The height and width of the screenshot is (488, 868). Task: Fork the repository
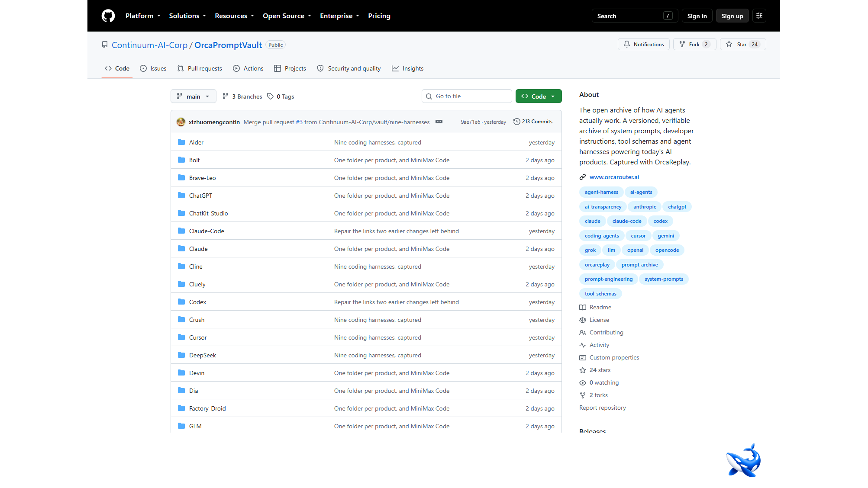click(695, 45)
